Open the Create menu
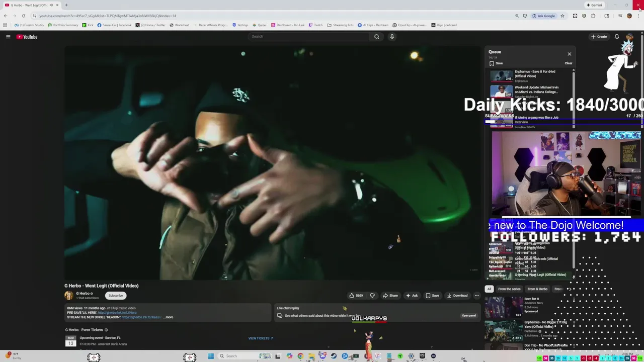The image size is (644, 362). pyautogui.click(x=599, y=37)
